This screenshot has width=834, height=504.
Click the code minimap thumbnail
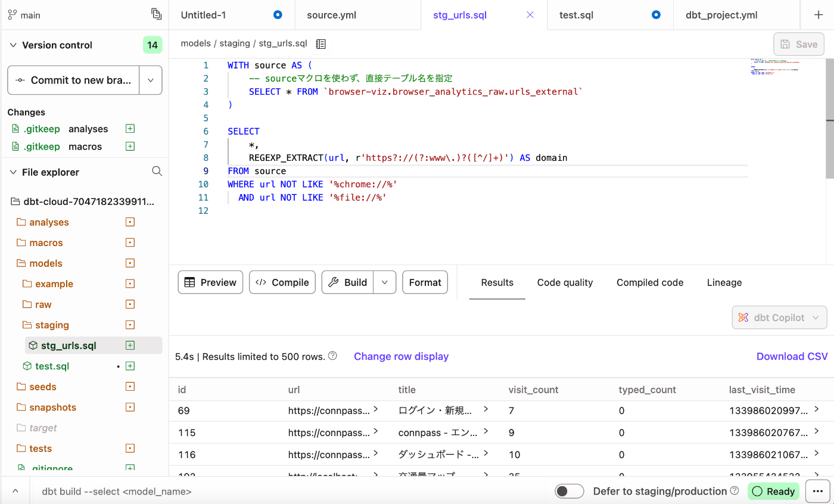[x=775, y=67]
